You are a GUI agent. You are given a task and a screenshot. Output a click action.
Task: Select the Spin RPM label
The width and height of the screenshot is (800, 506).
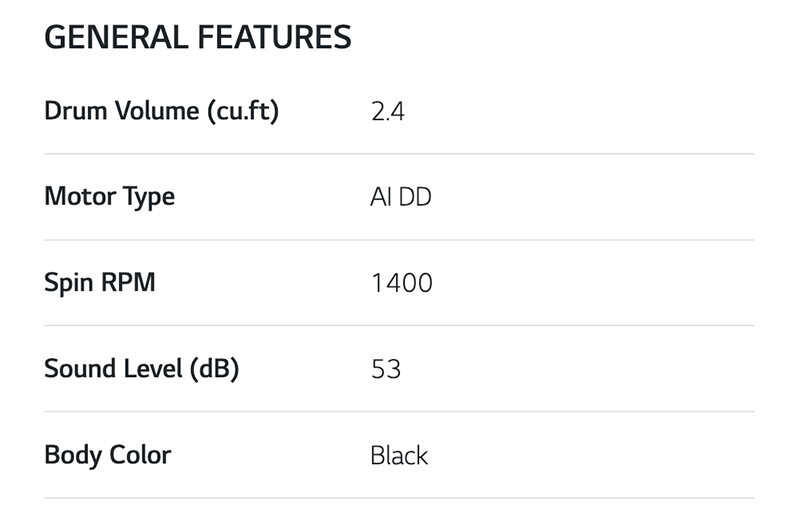[100, 283]
